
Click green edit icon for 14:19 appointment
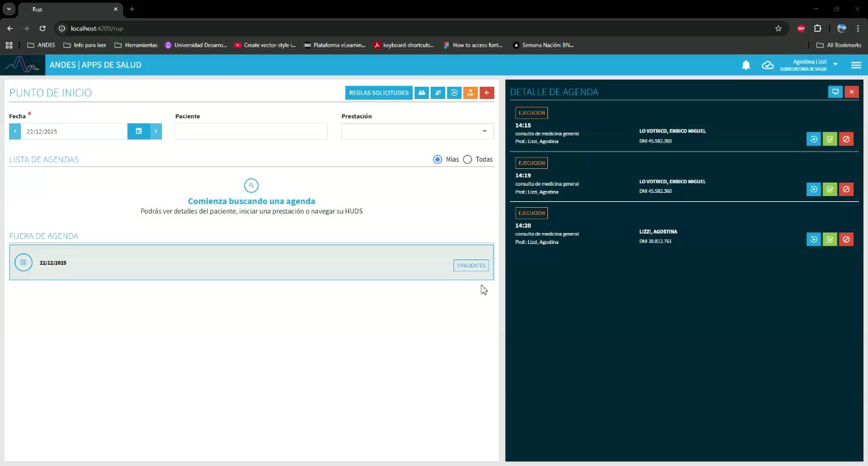click(x=830, y=189)
